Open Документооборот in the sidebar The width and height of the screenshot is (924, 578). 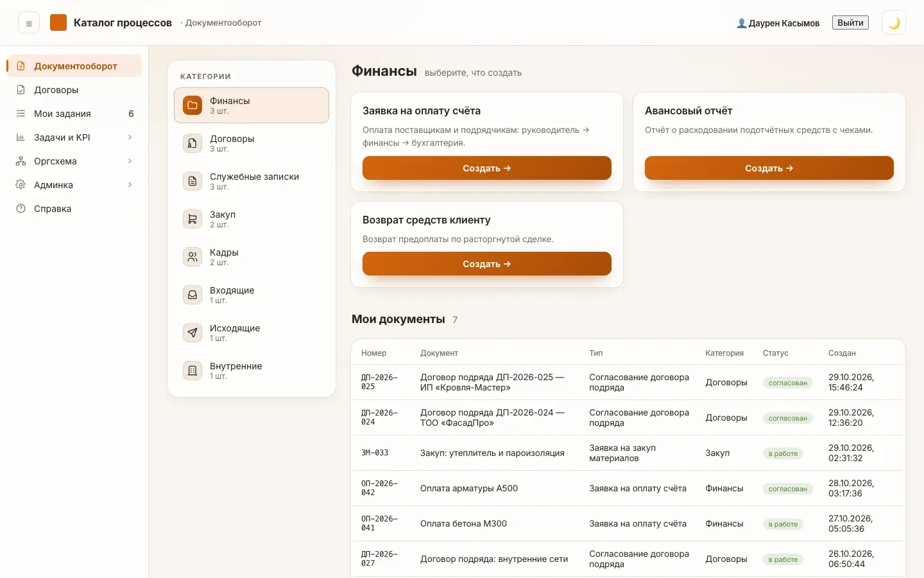click(74, 66)
